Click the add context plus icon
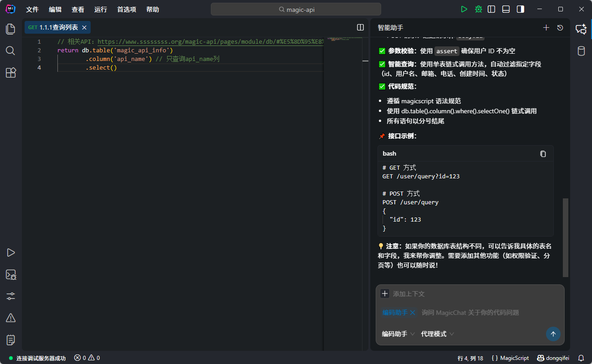 [385, 293]
